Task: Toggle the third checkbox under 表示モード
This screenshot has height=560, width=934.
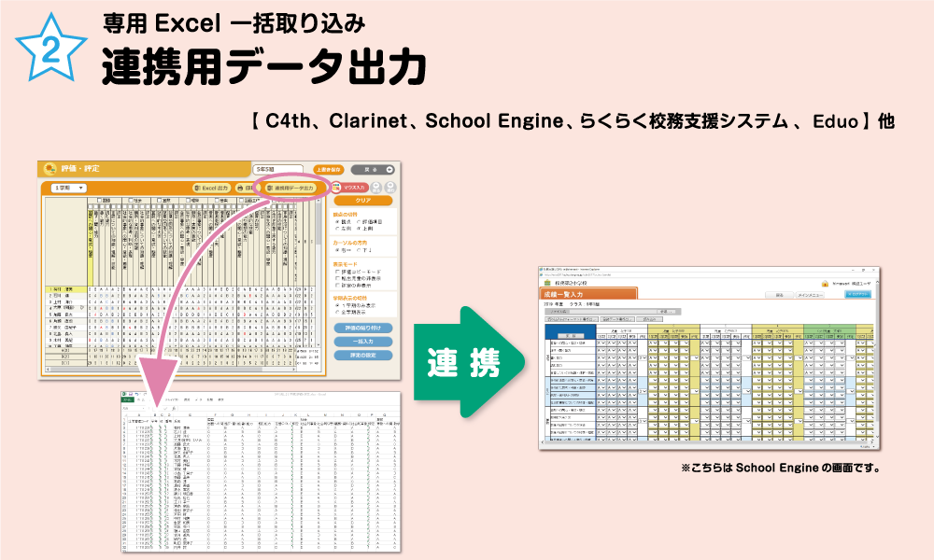Action: [x=338, y=285]
